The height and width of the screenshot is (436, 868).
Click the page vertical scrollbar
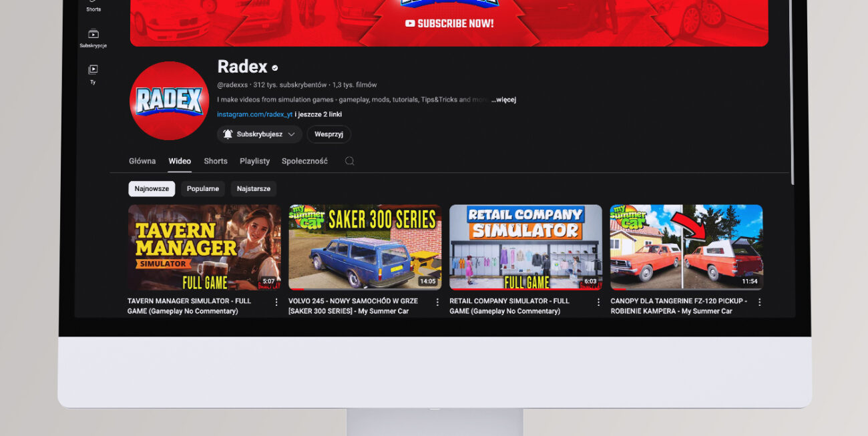tap(793, 93)
